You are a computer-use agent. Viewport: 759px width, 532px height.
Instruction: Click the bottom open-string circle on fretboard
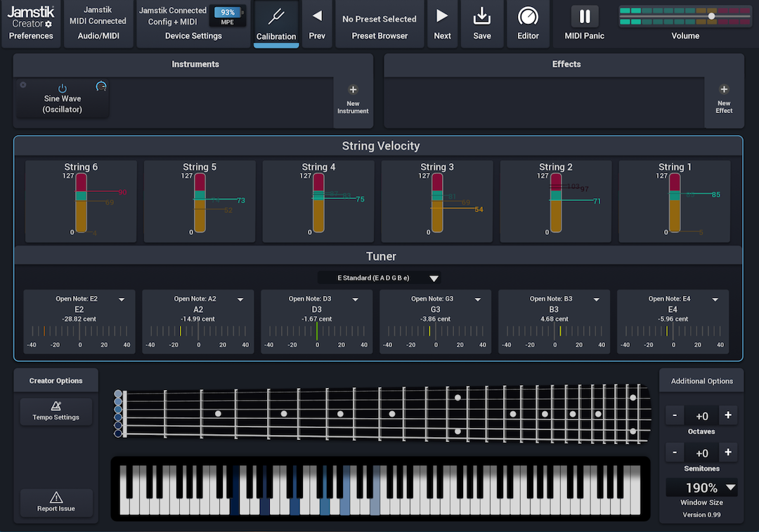tap(117, 433)
